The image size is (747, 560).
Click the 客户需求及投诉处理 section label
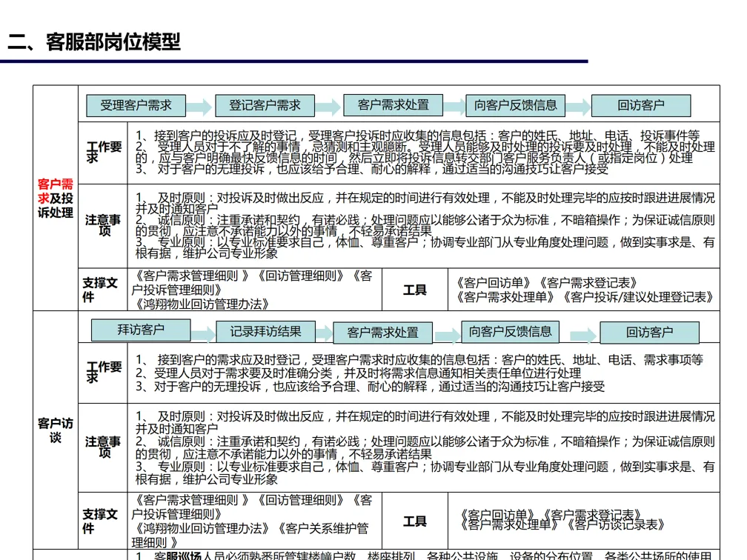tap(56, 199)
